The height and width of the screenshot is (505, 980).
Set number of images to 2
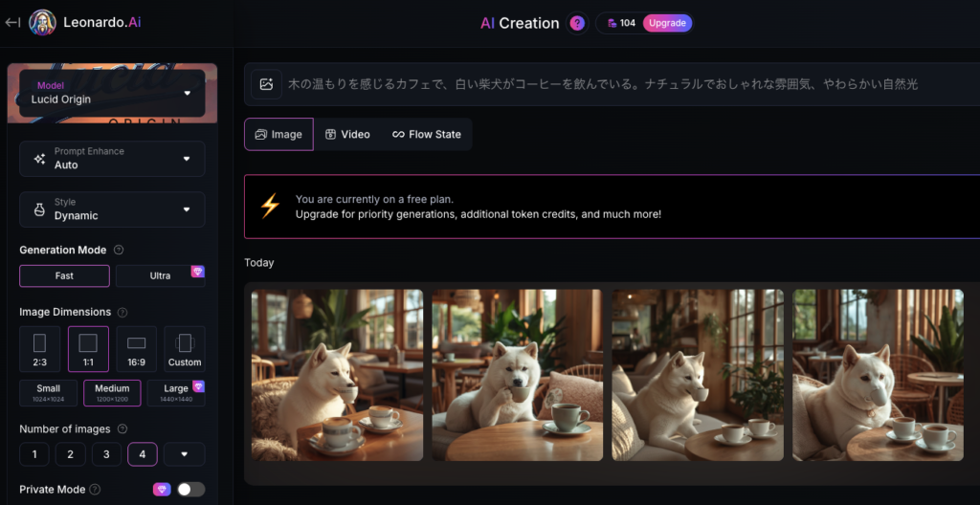tap(71, 454)
